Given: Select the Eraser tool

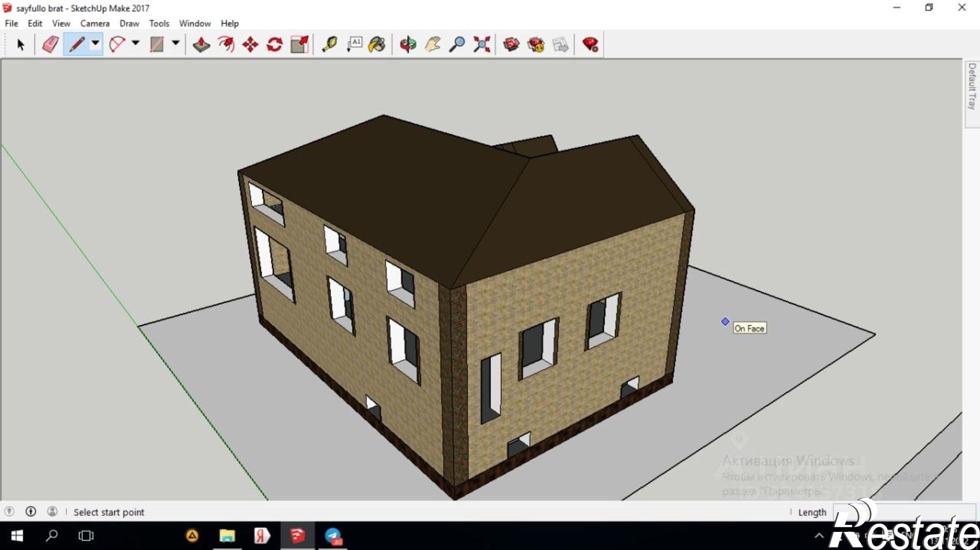Looking at the screenshot, I should [x=50, y=45].
